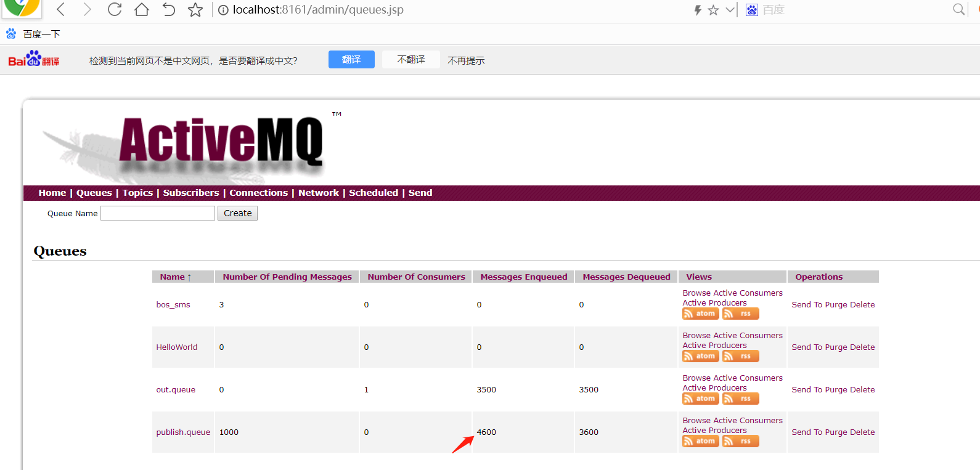This screenshot has width=980, height=470.
Task: Sort by Number Of Consumers header
Action: click(x=417, y=277)
